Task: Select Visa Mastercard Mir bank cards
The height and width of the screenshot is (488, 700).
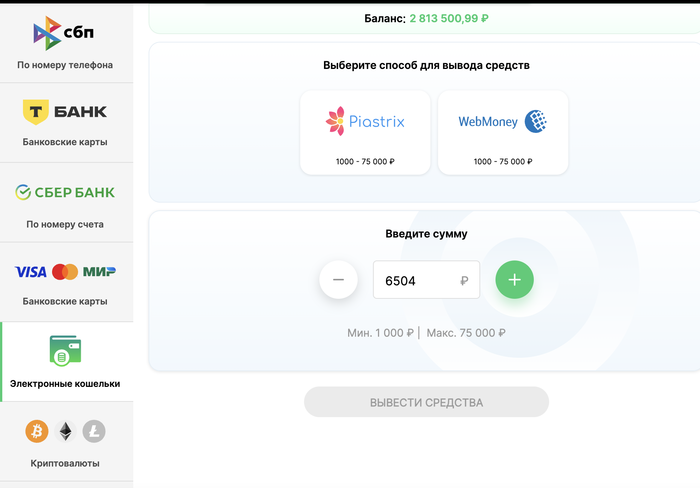Action: pos(67,282)
